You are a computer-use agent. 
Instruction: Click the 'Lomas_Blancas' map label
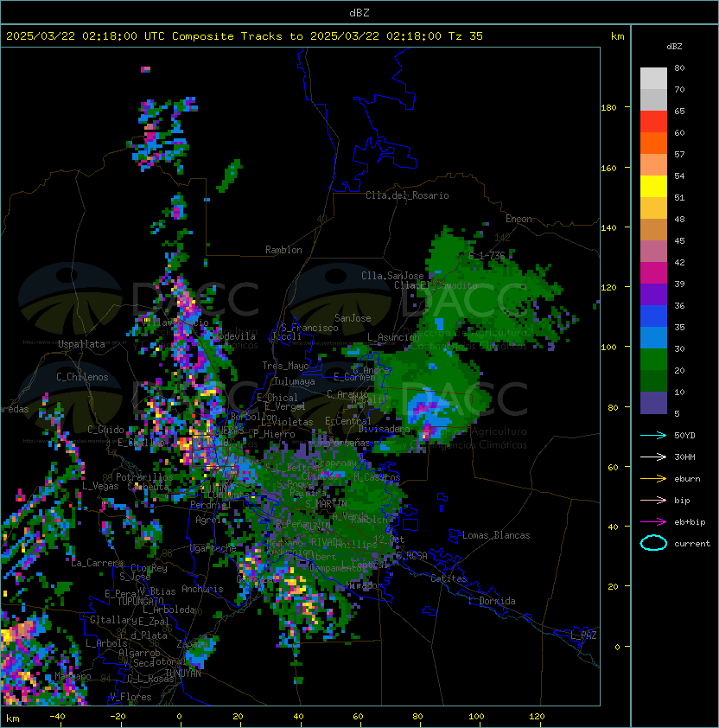[x=496, y=535]
